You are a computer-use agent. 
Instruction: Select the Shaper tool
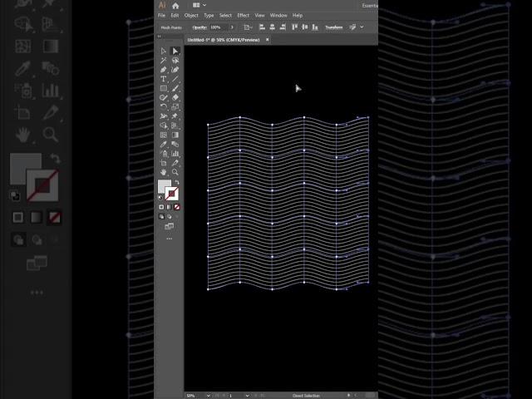(164, 97)
